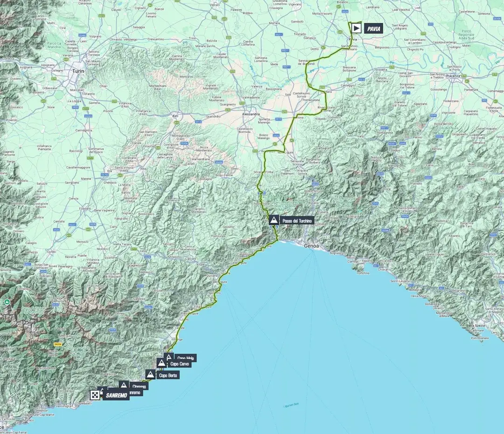Click the Alessandria city label
The width and height of the screenshot is (504, 434).
251,114
